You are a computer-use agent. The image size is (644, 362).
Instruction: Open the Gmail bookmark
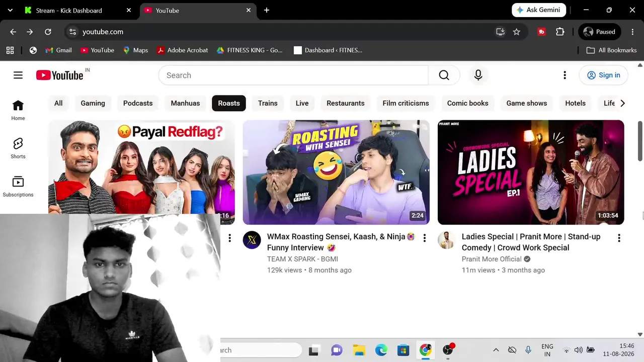pyautogui.click(x=58, y=50)
